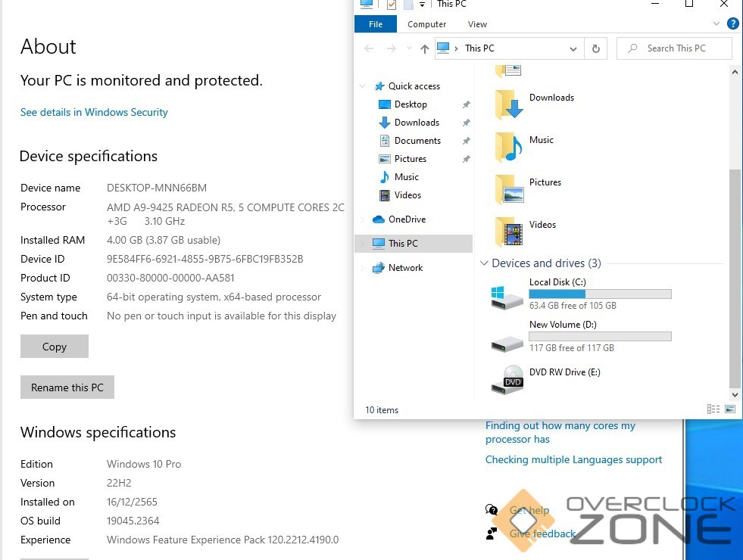Select the DVD RW Drive (E:) icon
The image size is (743, 560).
tap(507, 380)
